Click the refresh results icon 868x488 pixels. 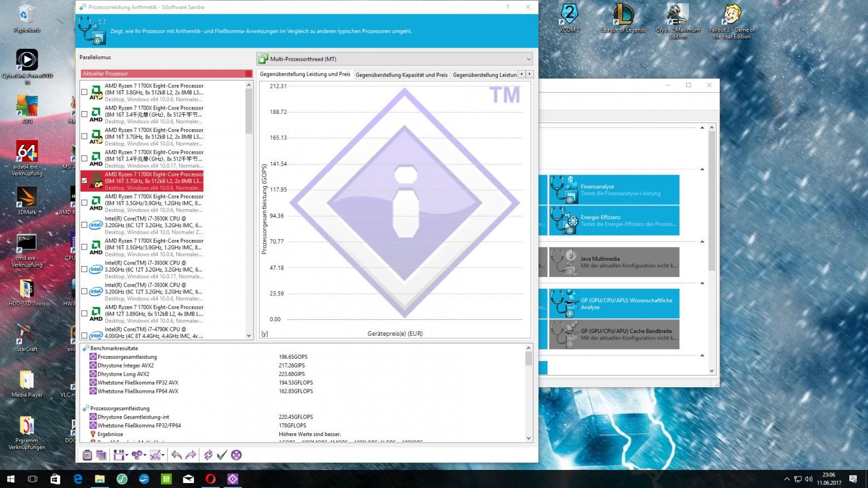pyautogui.click(x=208, y=455)
